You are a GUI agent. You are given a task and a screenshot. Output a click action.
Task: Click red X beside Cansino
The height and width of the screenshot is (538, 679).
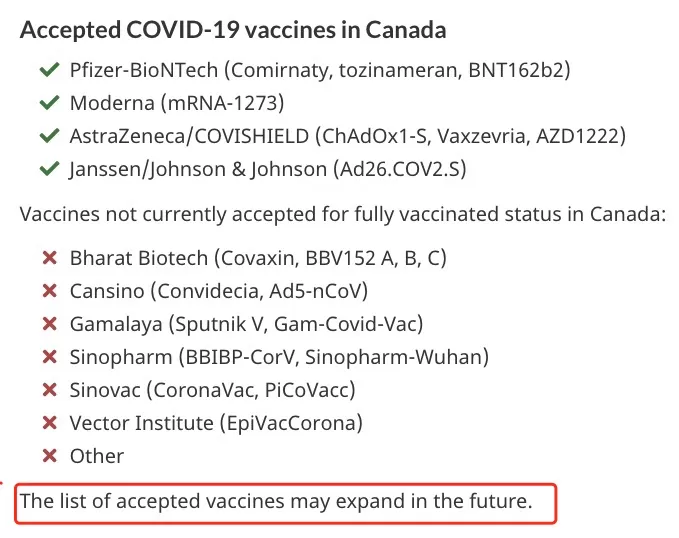coord(50,291)
